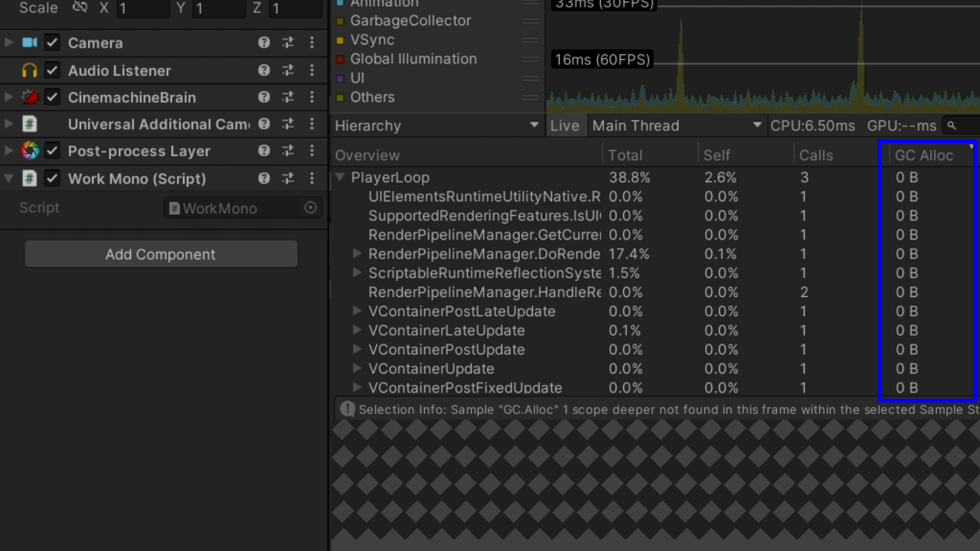Click the Audio Listener headphones icon

30,70
